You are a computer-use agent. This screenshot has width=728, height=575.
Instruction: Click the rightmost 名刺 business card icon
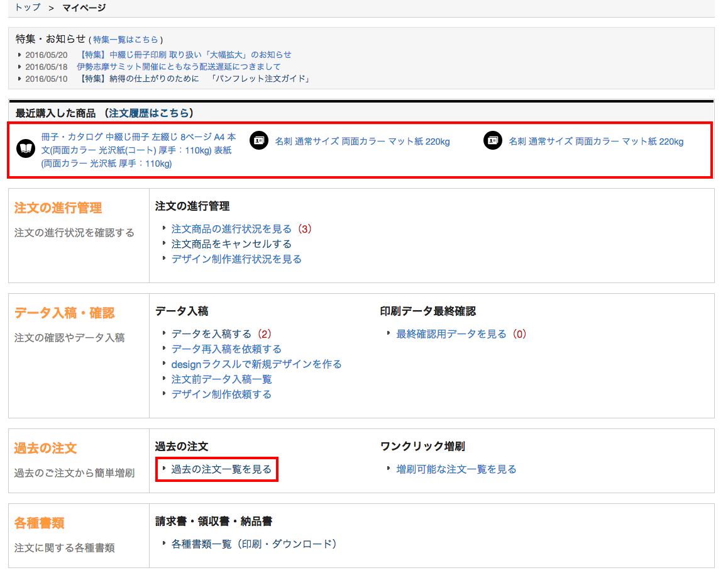492,141
